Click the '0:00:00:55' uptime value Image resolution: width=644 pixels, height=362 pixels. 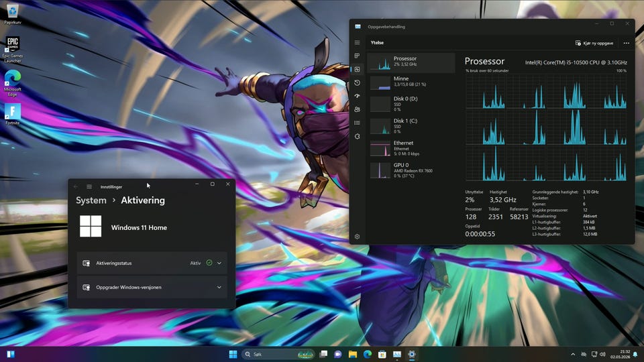coord(480,234)
